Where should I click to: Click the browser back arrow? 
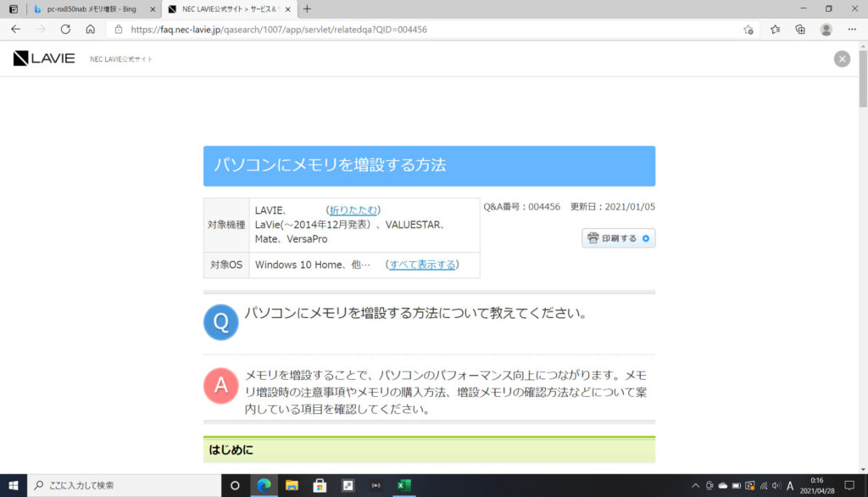pyautogui.click(x=15, y=29)
